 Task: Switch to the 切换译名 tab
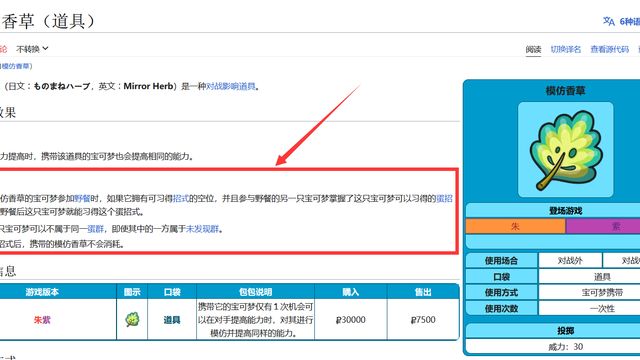click(x=566, y=49)
